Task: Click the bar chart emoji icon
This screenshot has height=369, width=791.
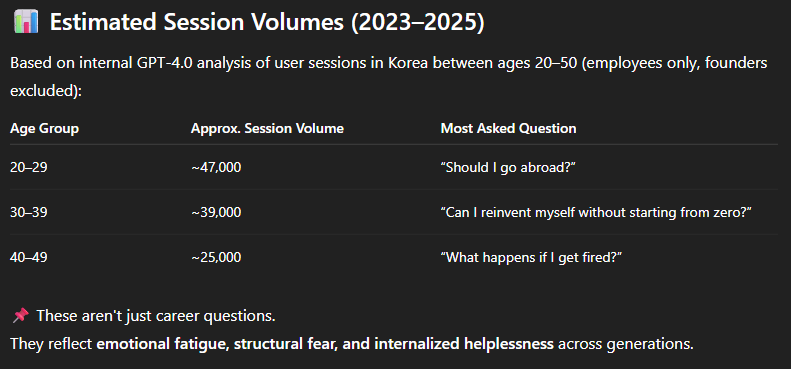Action: (x=25, y=23)
